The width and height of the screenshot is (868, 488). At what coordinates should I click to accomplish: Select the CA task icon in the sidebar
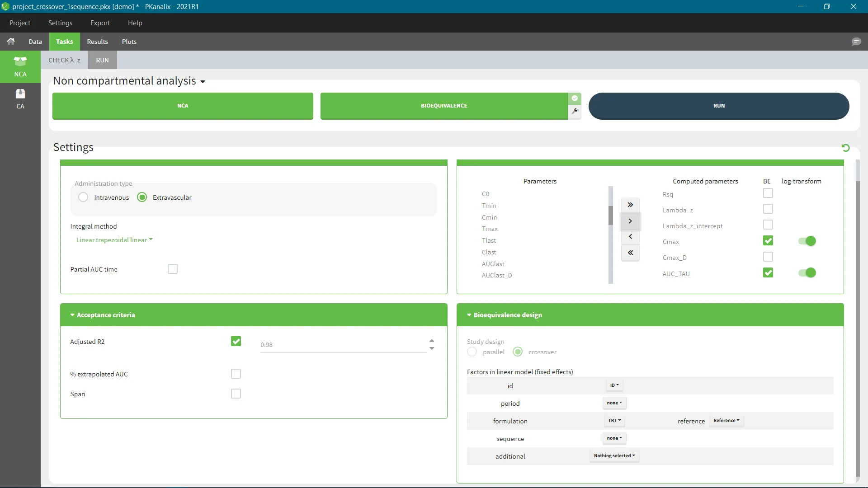(20, 99)
